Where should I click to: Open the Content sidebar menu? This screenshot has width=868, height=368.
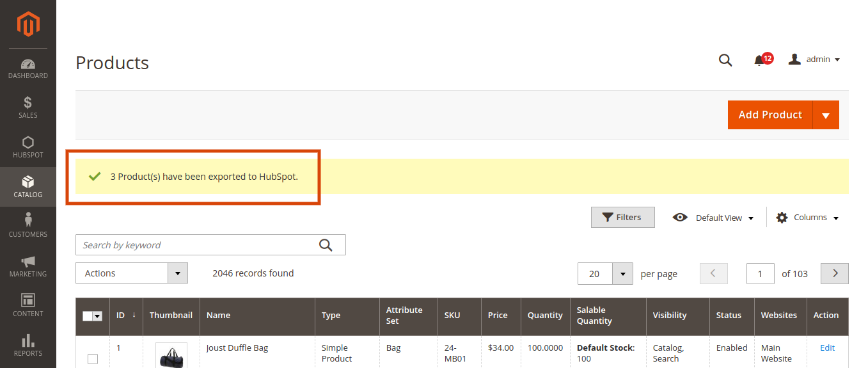[x=28, y=306]
